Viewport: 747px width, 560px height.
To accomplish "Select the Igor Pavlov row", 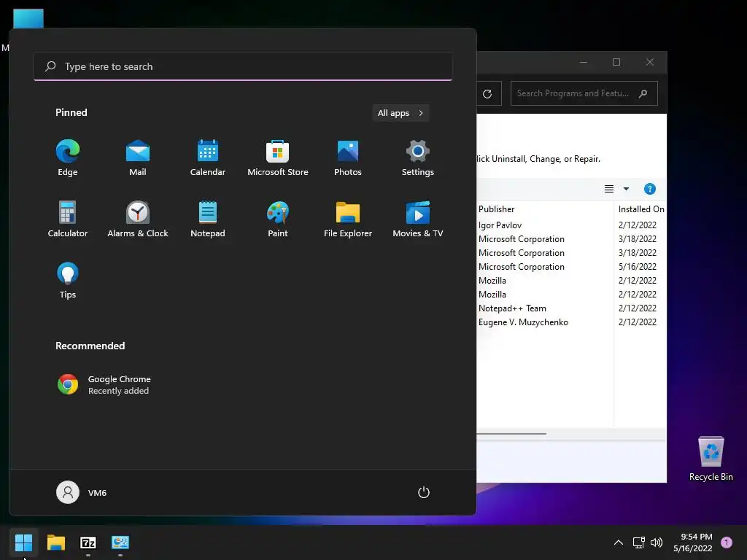I will point(572,225).
